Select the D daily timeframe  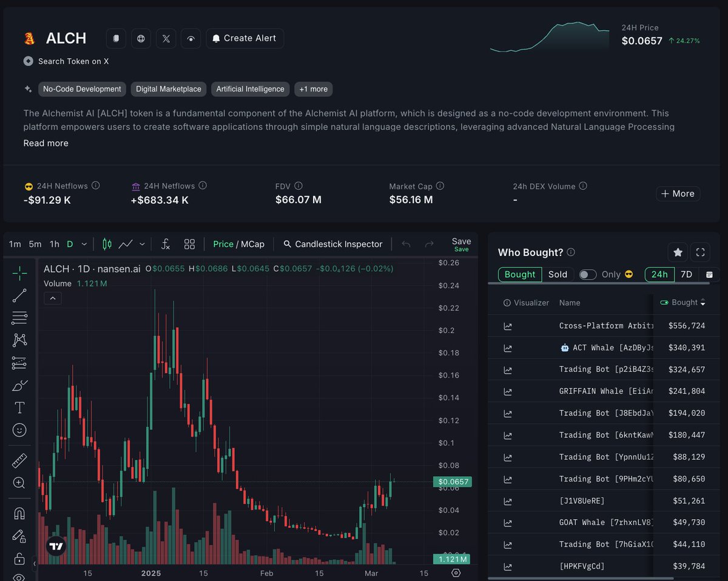70,244
